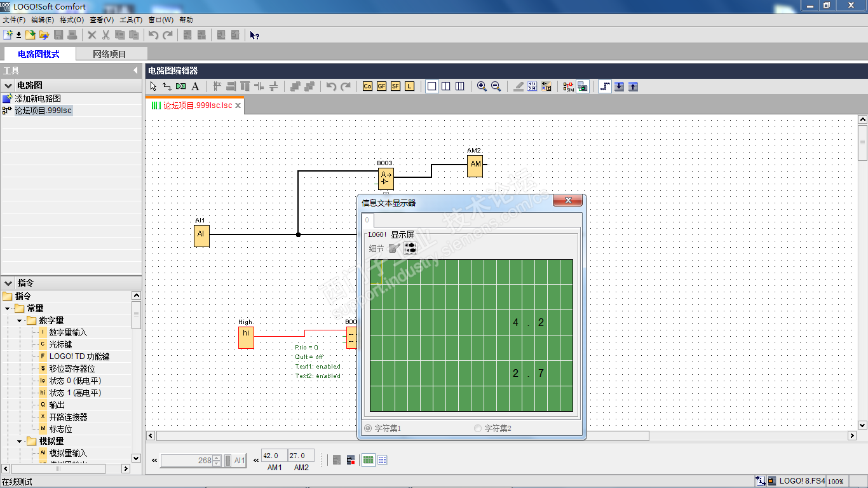Viewport: 868px width, 488px height.
Task: Click the GF basic functions icon
Action: click(381, 86)
